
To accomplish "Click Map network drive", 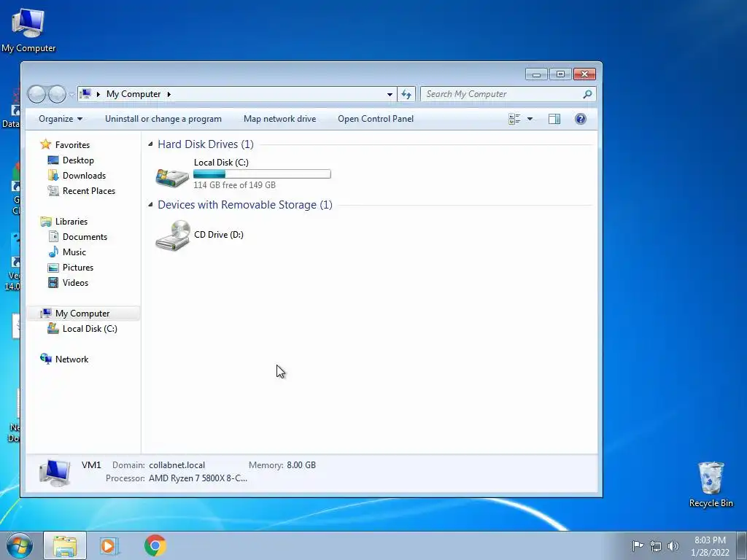I will point(279,119).
